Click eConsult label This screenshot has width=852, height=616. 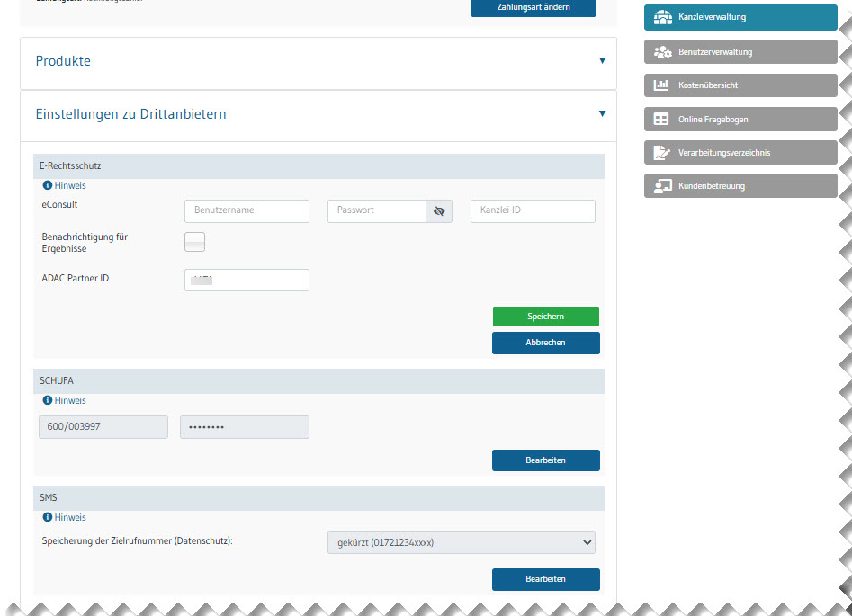pos(59,205)
